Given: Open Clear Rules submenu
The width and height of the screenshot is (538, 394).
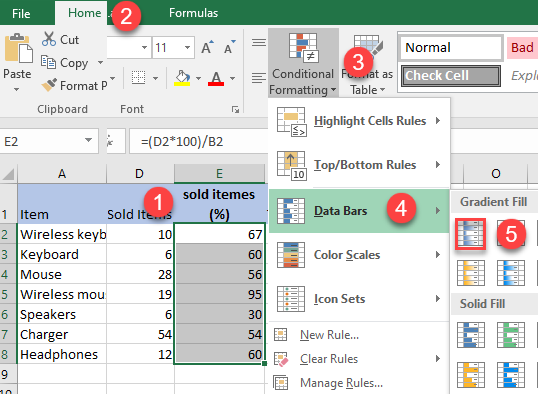Looking at the screenshot, I should tap(359, 359).
